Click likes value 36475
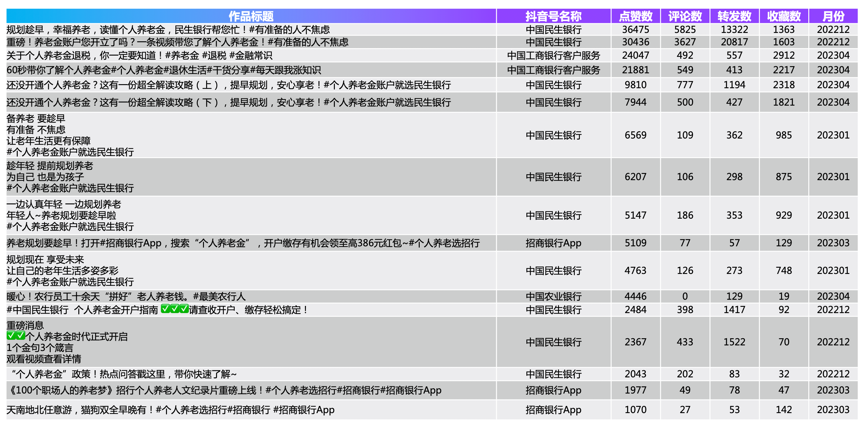Screen dimensions: 868x428 (635, 30)
